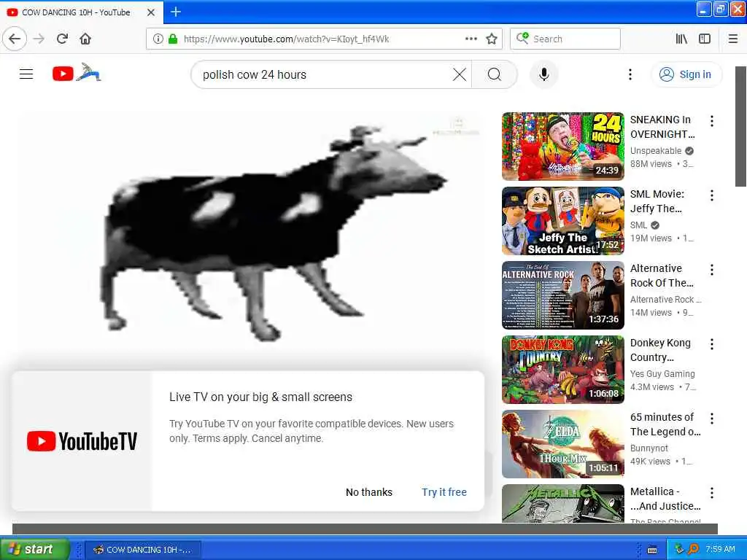
Task: Open the Metallica video thumbnail
Action: pos(563,503)
